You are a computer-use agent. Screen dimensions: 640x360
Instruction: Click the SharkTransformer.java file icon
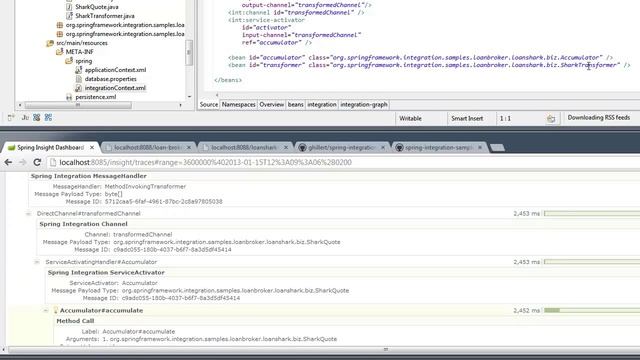(x=69, y=16)
